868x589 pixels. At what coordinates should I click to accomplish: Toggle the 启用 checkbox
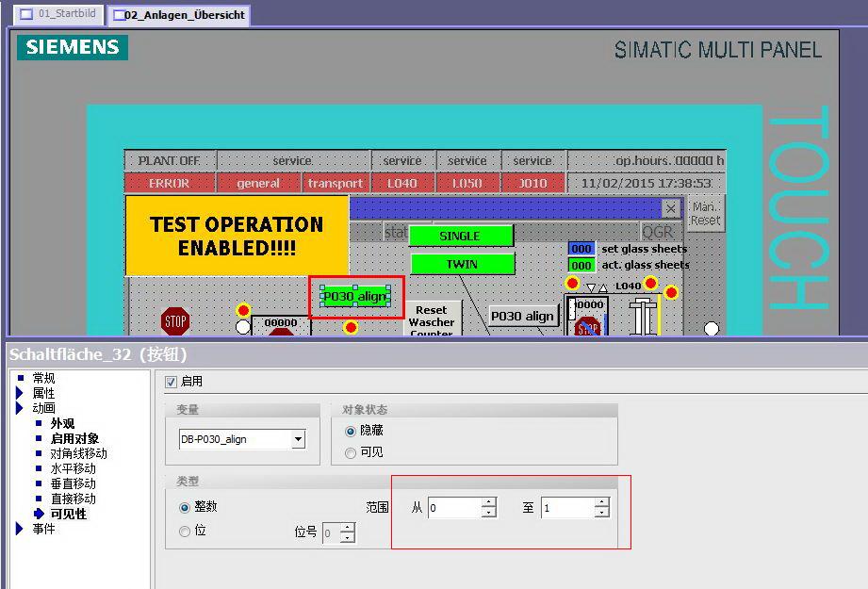[x=171, y=382]
